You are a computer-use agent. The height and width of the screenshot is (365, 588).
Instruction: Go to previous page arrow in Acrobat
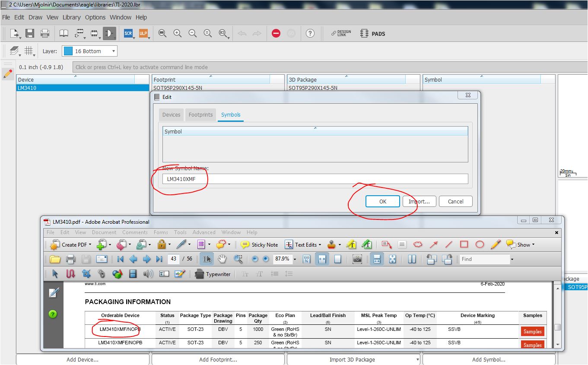click(133, 259)
